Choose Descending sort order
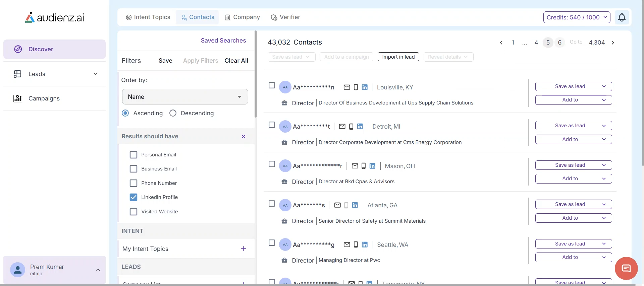 173,113
